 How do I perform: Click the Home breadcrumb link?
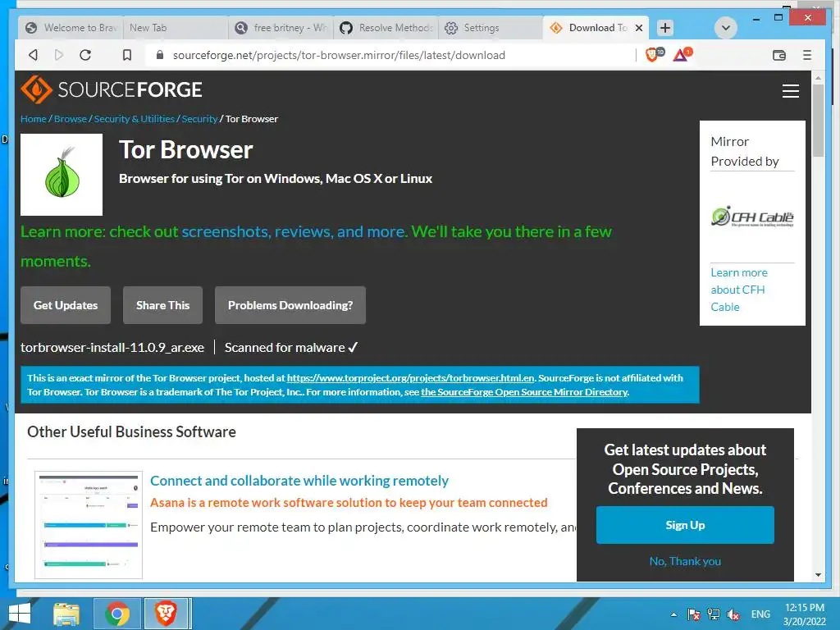[x=33, y=118]
